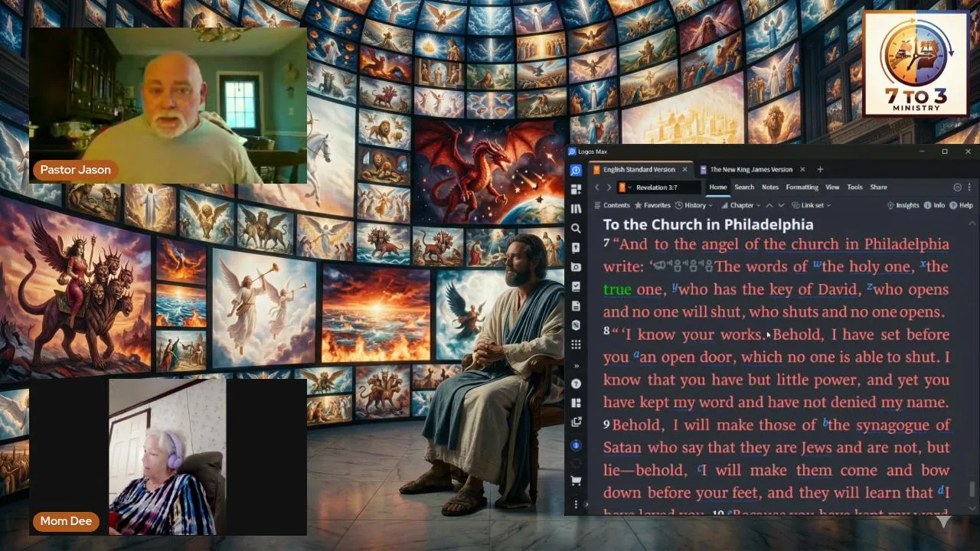Open resource Info panel
Image resolution: width=980 pixels, height=551 pixels.
[x=935, y=205]
